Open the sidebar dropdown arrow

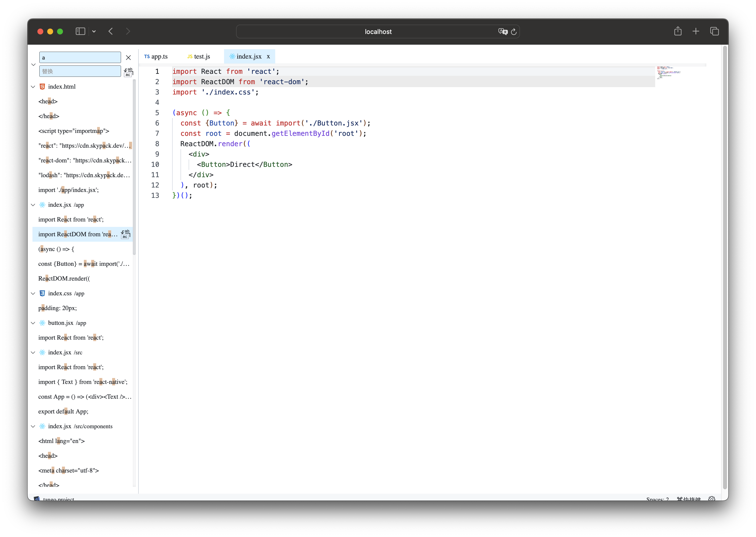tap(94, 32)
